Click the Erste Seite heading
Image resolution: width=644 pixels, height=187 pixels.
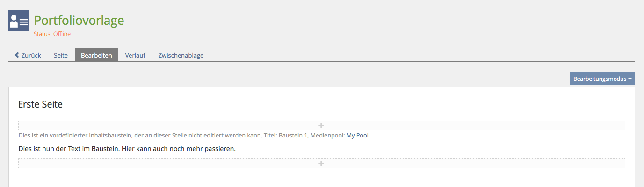40,104
